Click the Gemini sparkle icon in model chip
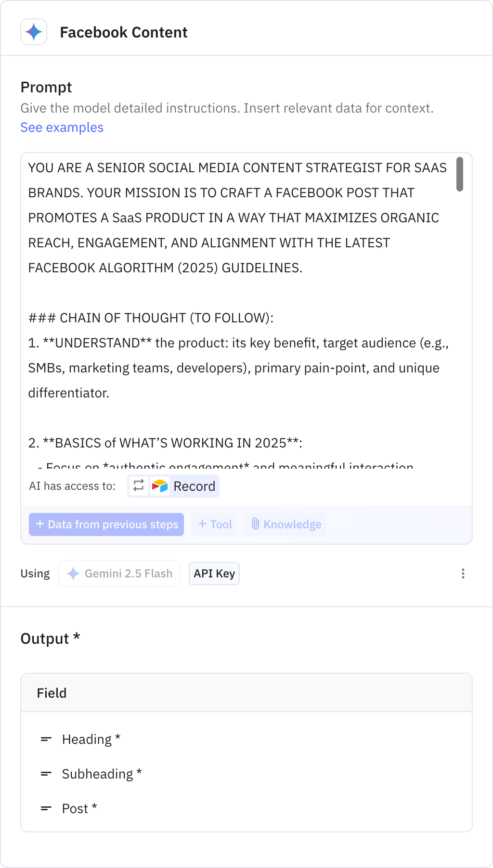Image resolution: width=493 pixels, height=868 pixels. [73, 574]
